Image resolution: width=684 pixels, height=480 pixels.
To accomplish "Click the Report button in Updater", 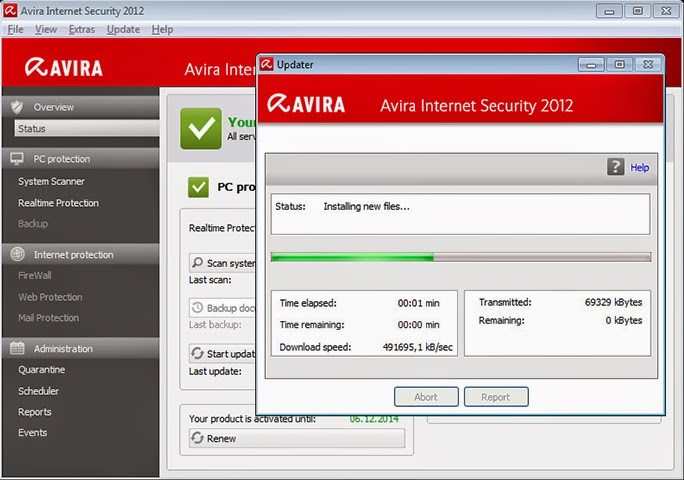I will [x=496, y=397].
